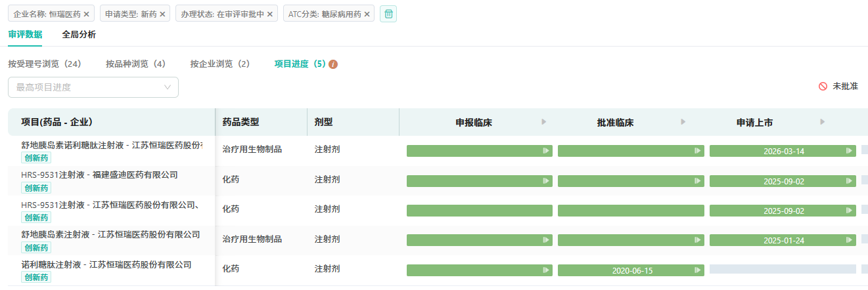Go to 按企业浏览 (2) view
The image size is (868, 290).
pyautogui.click(x=220, y=64)
